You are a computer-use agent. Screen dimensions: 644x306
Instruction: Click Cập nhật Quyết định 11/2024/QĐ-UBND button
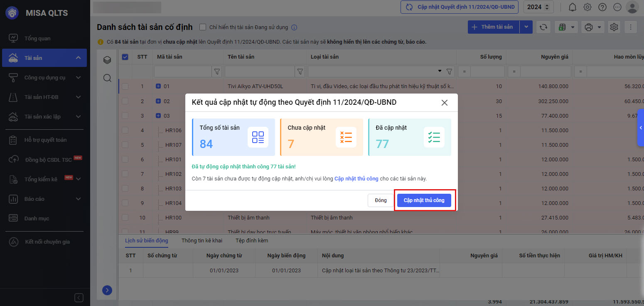(x=460, y=7)
